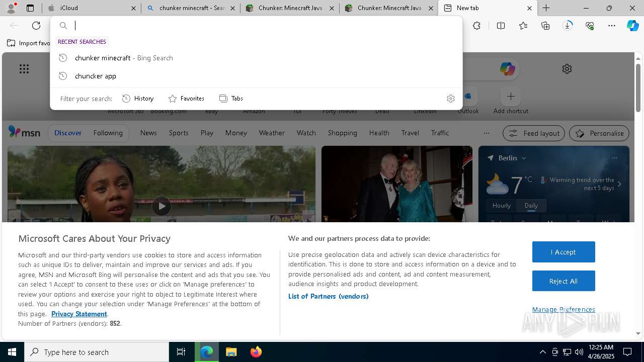
Task: Open the Split screen icon
Action: 501,26
